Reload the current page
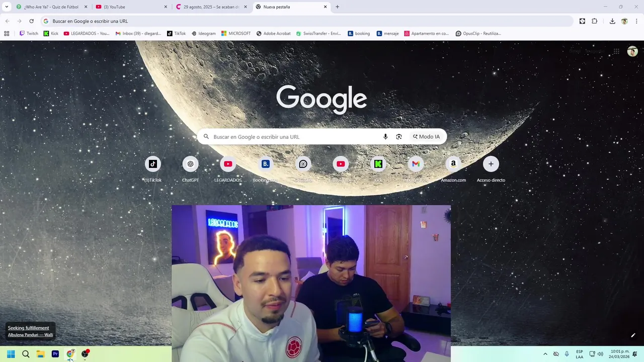Screen dimensions: 644x362 tap(31, 21)
